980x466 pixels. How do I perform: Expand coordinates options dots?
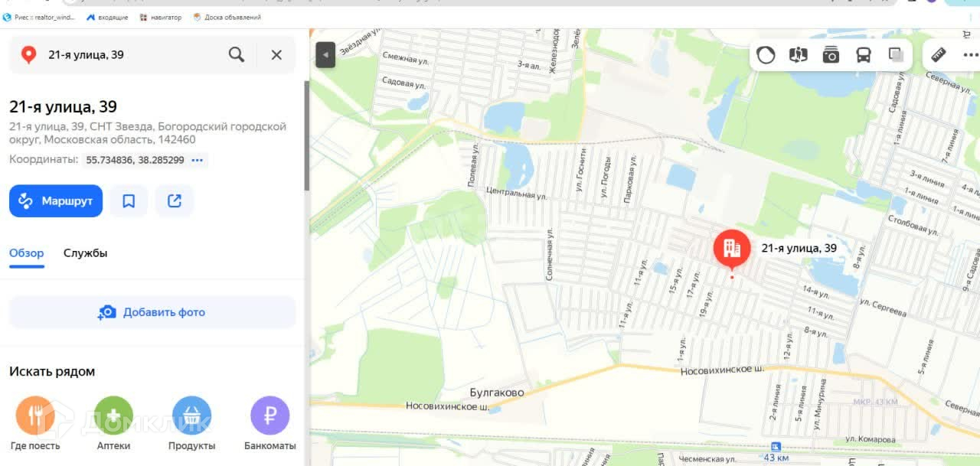click(x=198, y=160)
